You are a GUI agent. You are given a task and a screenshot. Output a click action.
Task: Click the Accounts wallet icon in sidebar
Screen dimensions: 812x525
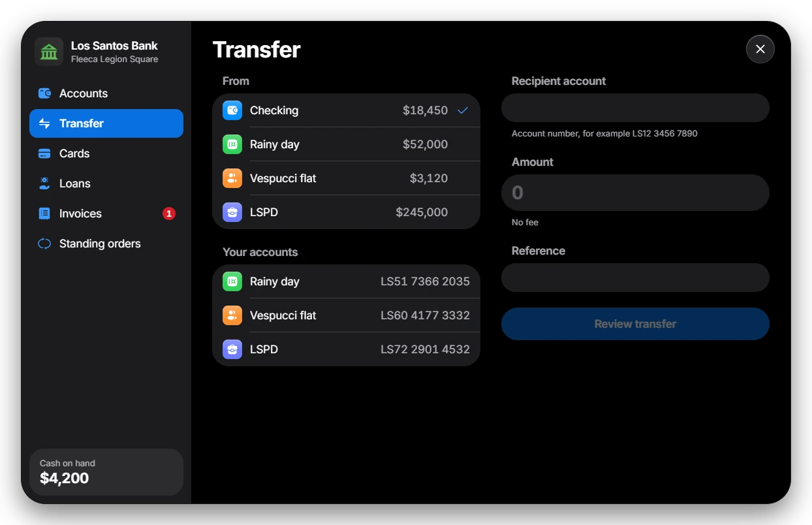(x=44, y=93)
